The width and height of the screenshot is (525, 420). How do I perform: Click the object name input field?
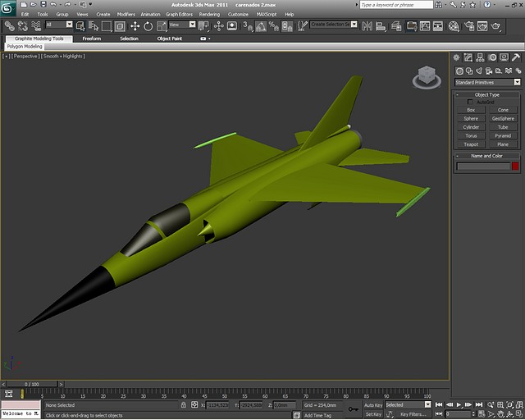pyautogui.click(x=483, y=167)
